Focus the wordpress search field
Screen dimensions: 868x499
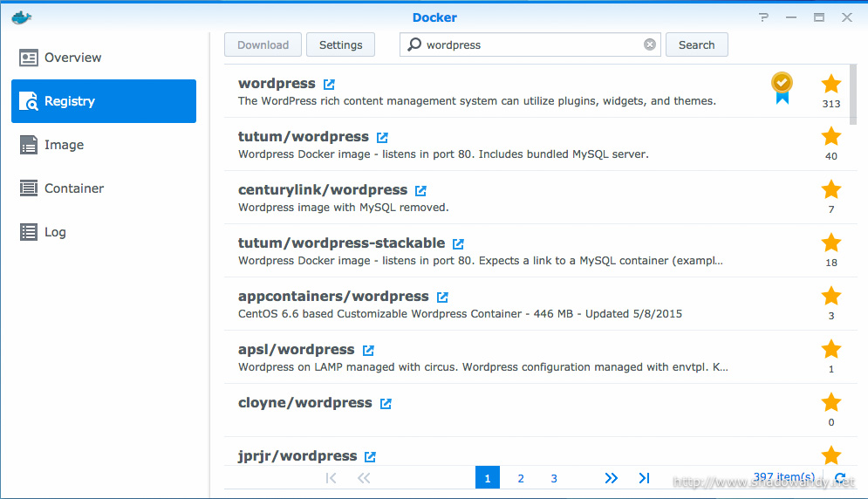(x=530, y=44)
